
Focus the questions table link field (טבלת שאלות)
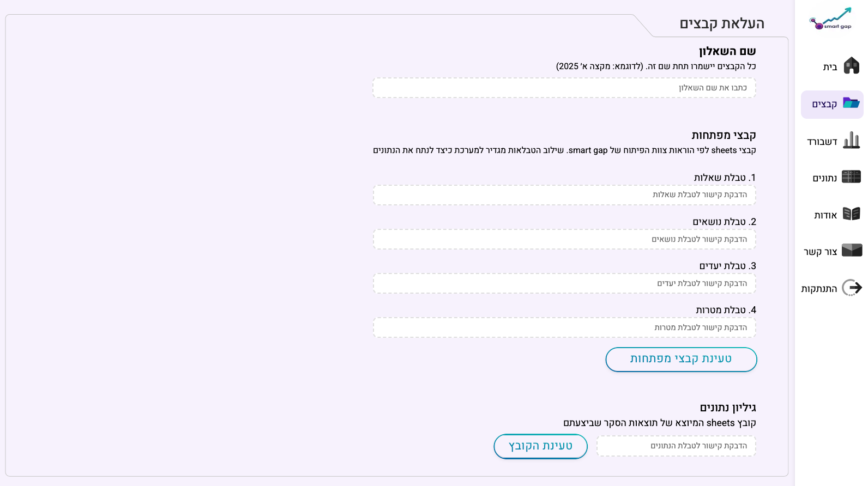click(x=564, y=195)
